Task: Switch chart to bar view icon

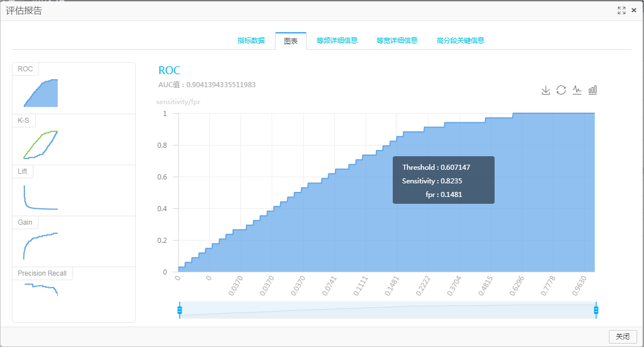Action: [593, 90]
